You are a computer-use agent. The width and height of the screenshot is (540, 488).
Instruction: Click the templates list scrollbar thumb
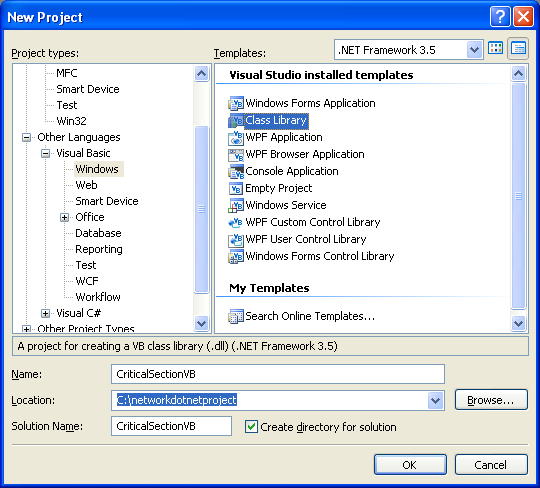click(518, 196)
